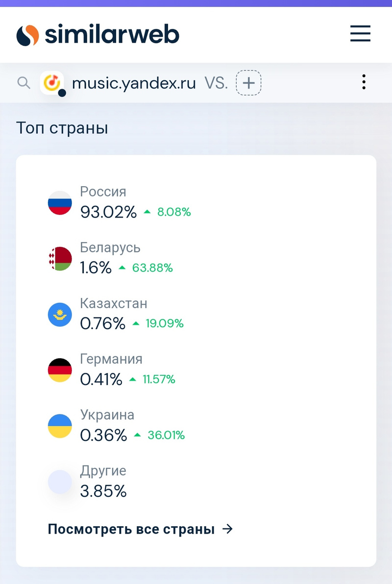Click the Russia flag icon
The image size is (392, 584).
coord(60,203)
